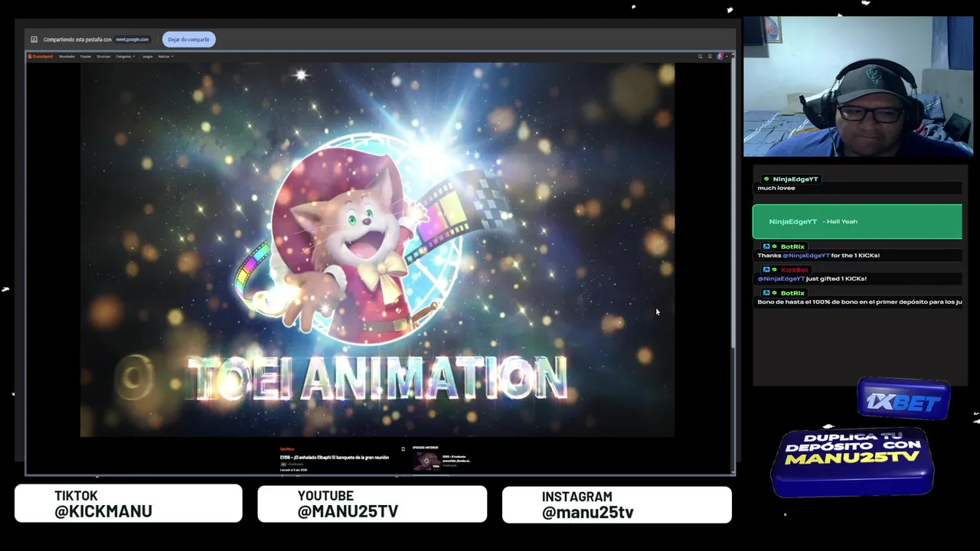The height and width of the screenshot is (551, 980).
Task: Click the previous episode title text
Action: [456, 459]
